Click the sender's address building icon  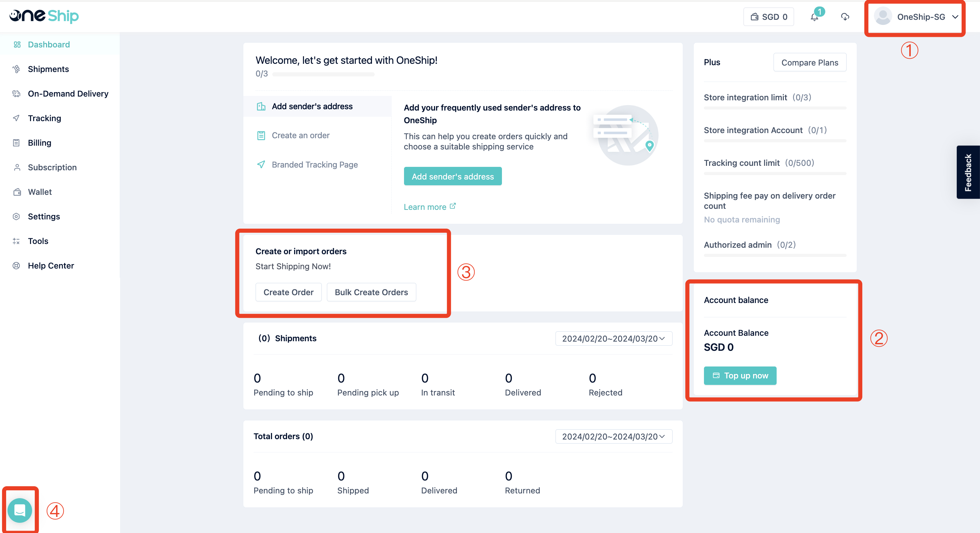tap(261, 106)
